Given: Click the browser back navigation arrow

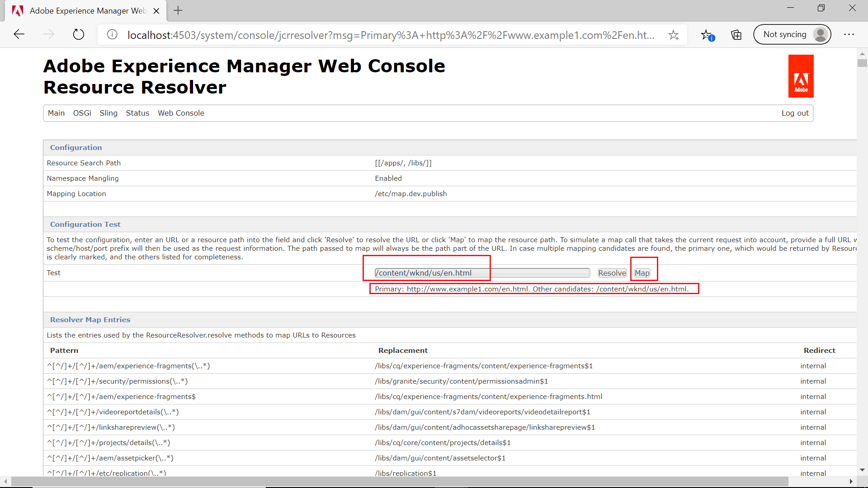Looking at the screenshot, I should [19, 34].
